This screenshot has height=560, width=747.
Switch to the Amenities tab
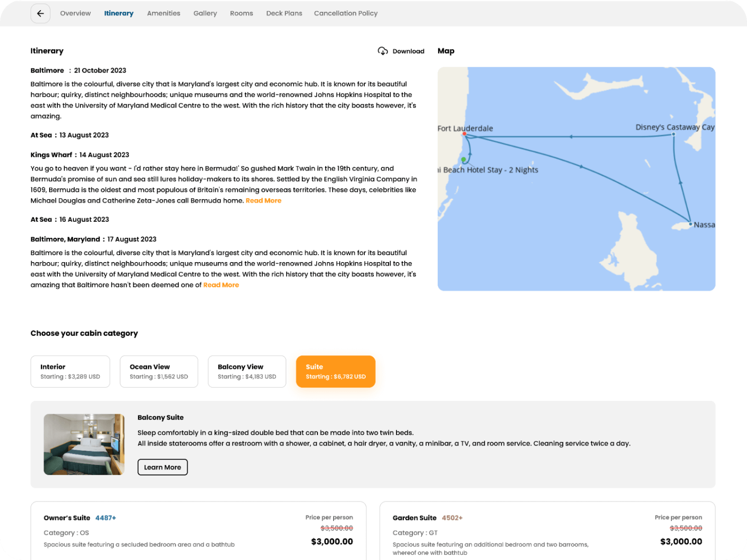[x=163, y=13]
